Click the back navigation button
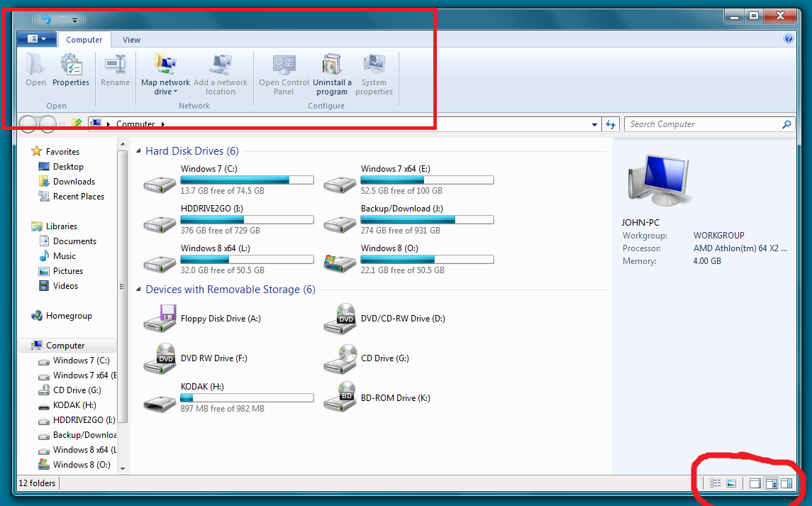The image size is (812, 506). point(28,123)
